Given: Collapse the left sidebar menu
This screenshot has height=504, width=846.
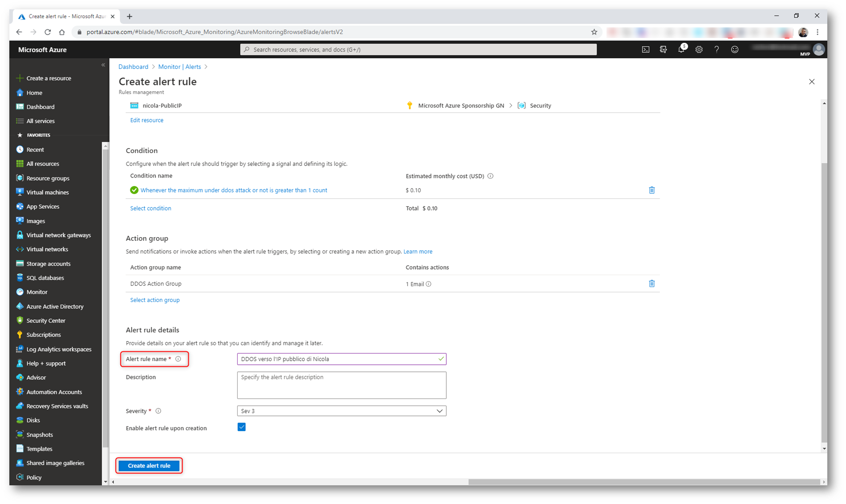Looking at the screenshot, I should [x=103, y=65].
